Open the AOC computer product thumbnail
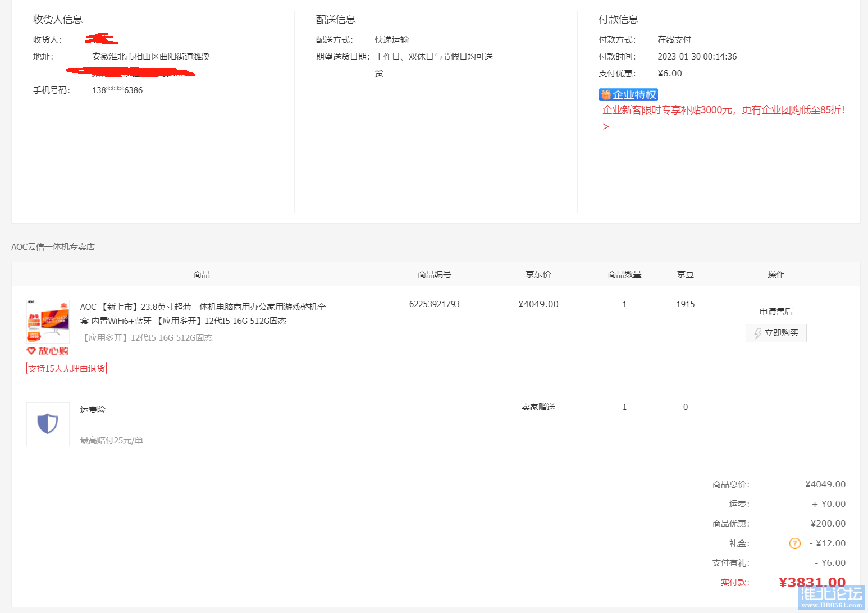 point(48,321)
